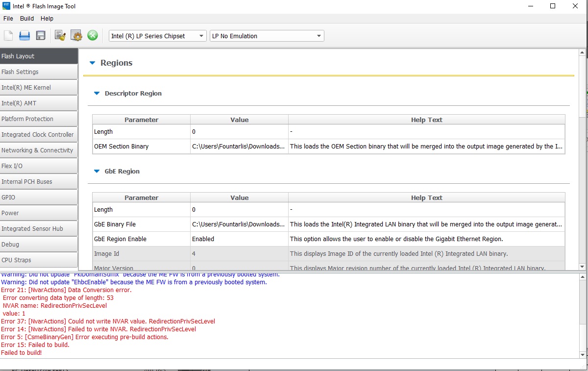Open the chipset selection dropdown
The width and height of the screenshot is (588, 371).
[x=157, y=36]
